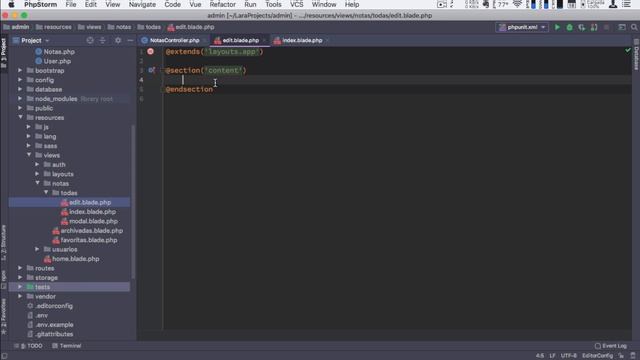Expand the usuarios folder
The image size is (640, 360).
point(37,249)
